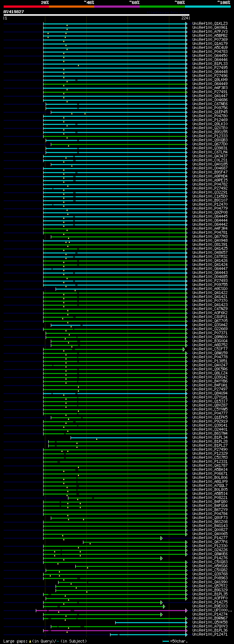Select the short cyan bar for UniRef100_Q50K58

(x=151, y=622)
